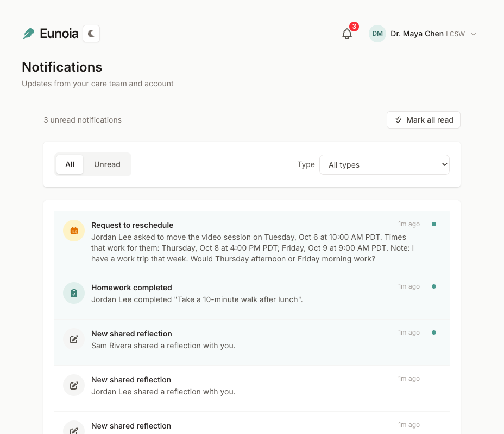The width and height of the screenshot is (504, 434).
Task: Open the Request to reschedule notification title
Action: point(132,225)
